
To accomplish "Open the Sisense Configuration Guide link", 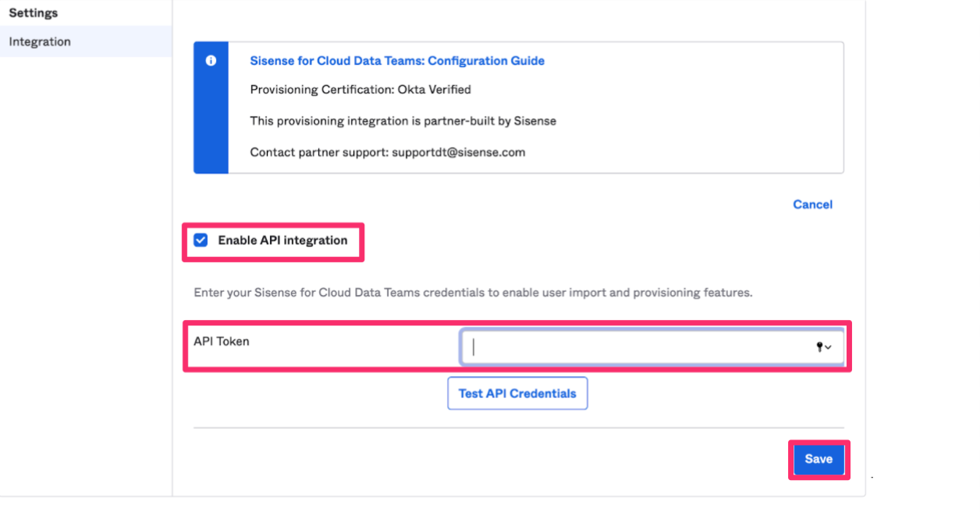I will tap(397, 61).
